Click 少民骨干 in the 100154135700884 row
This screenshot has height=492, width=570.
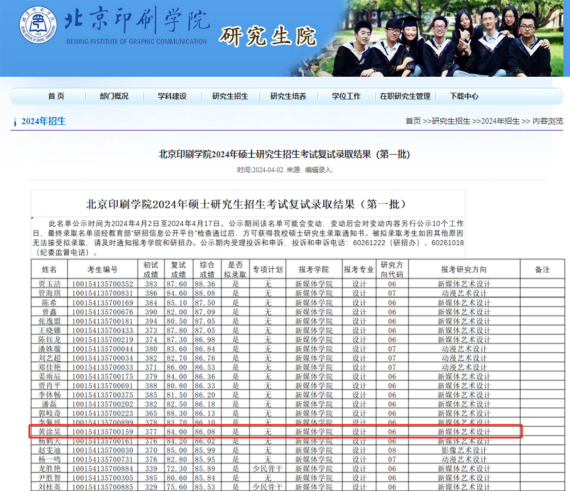(268, 469)
